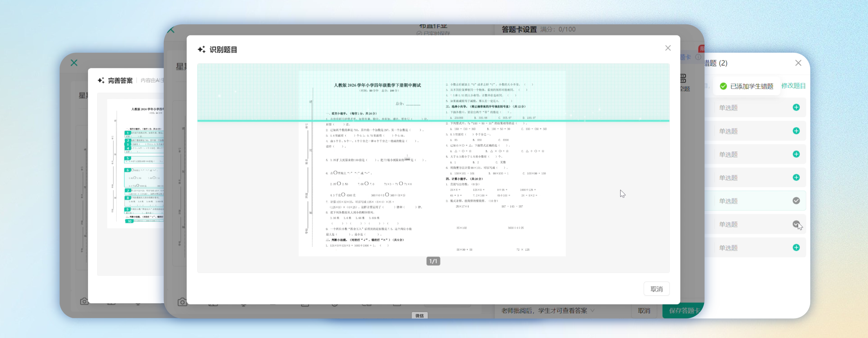Screen dimensions: 868x338
Task: Click 取消 beside 保存答题卡
Action: pyautogui.click(x=644, y=311)
